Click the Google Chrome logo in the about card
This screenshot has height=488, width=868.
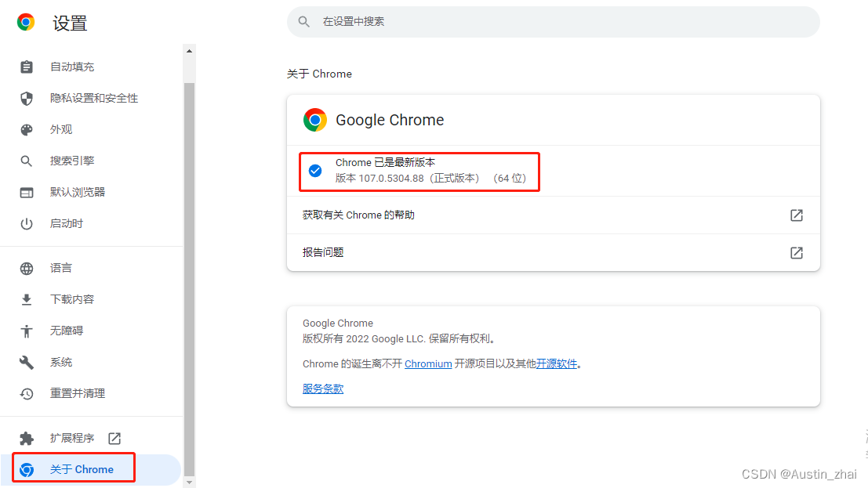pos(315,120)
